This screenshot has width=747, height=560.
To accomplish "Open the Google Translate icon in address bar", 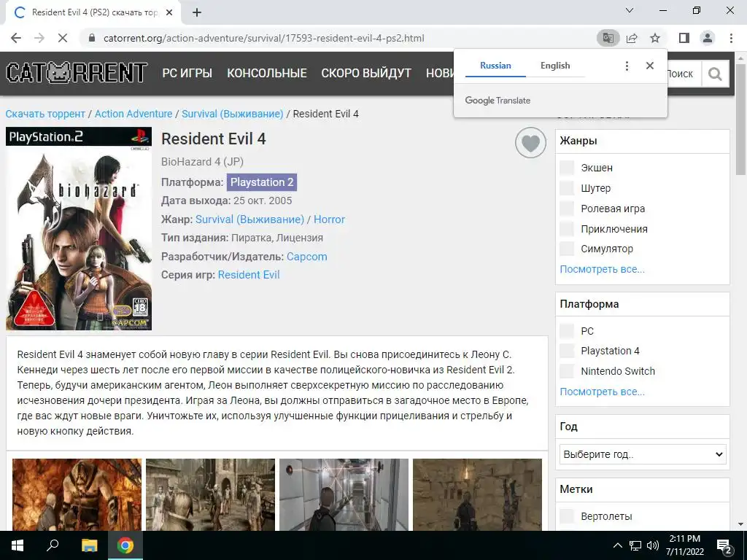I will (x=608, y=38).
